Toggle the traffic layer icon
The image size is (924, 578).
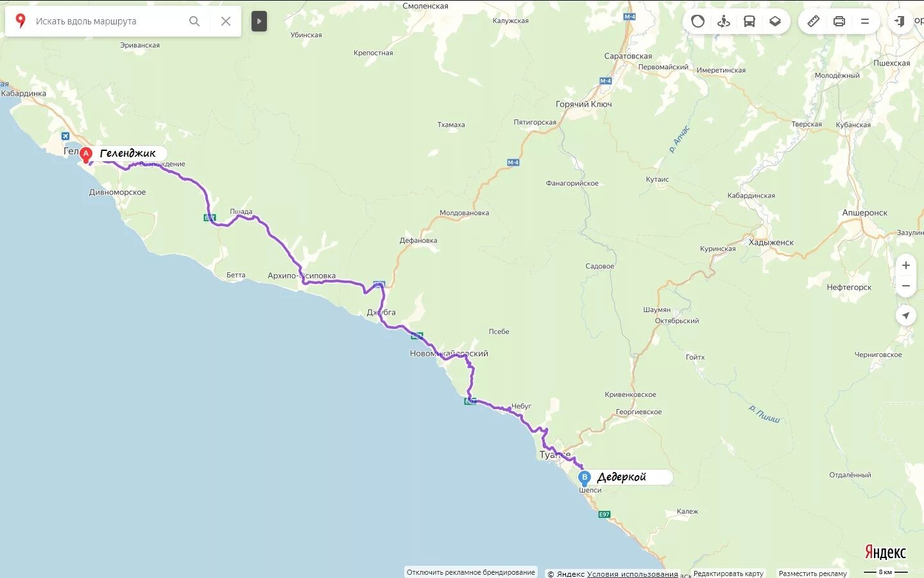pos(697,21)
